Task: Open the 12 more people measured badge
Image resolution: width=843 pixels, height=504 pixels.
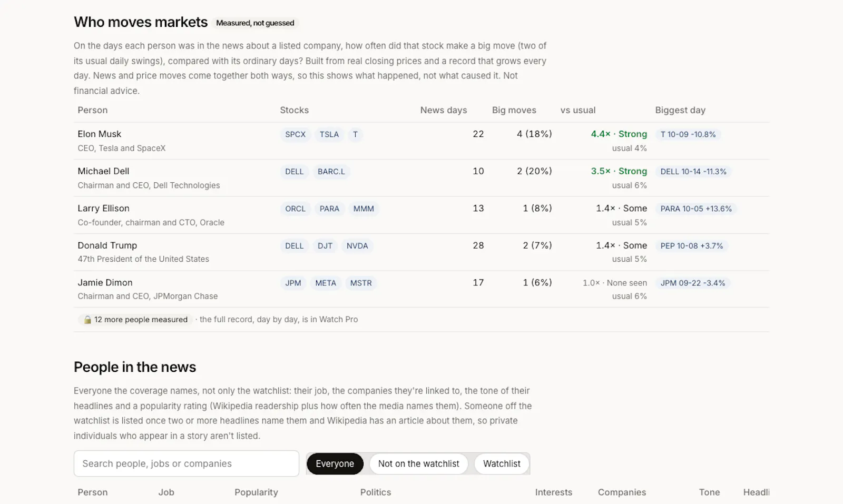Action: [x=135, y=320]
